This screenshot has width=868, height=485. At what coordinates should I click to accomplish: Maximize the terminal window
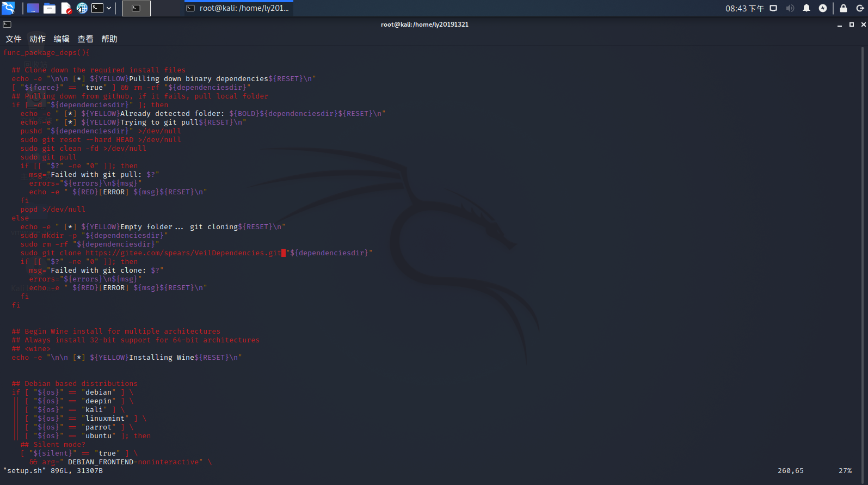coord(852,24)
